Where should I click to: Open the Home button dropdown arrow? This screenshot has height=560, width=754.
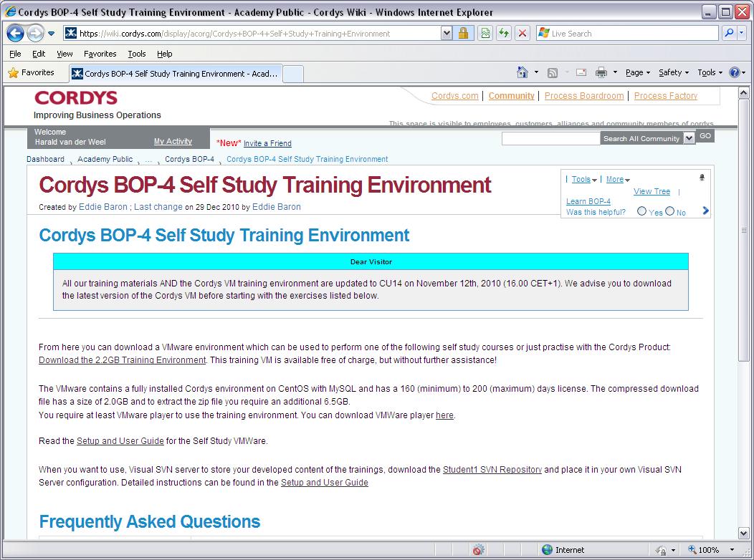coord(537,72)
